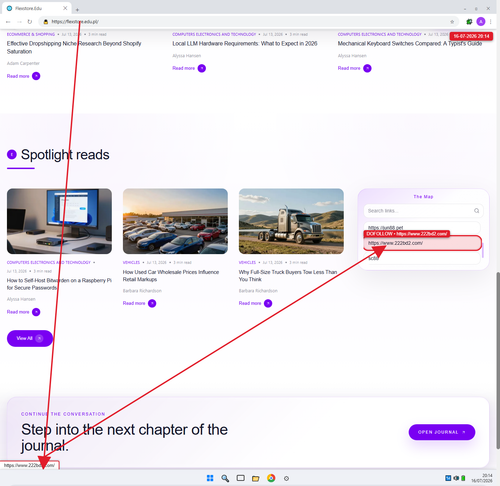Open Why Full-Size Truck Buyers title
Screen dimensions: 500x486
pyautogui.click(x=288, y=276)
